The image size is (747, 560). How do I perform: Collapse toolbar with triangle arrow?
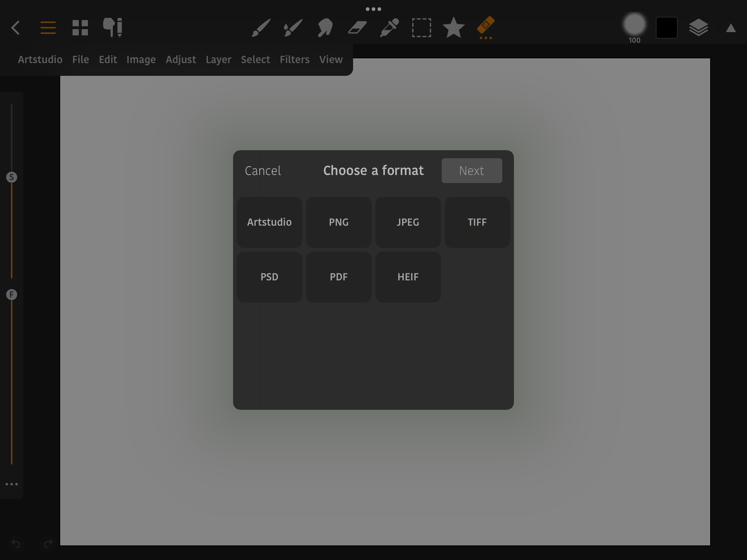(731, 28)
